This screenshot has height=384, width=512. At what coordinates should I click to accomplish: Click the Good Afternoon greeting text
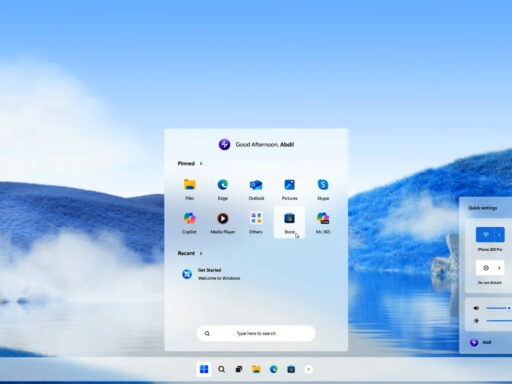(x=265, y=144)
